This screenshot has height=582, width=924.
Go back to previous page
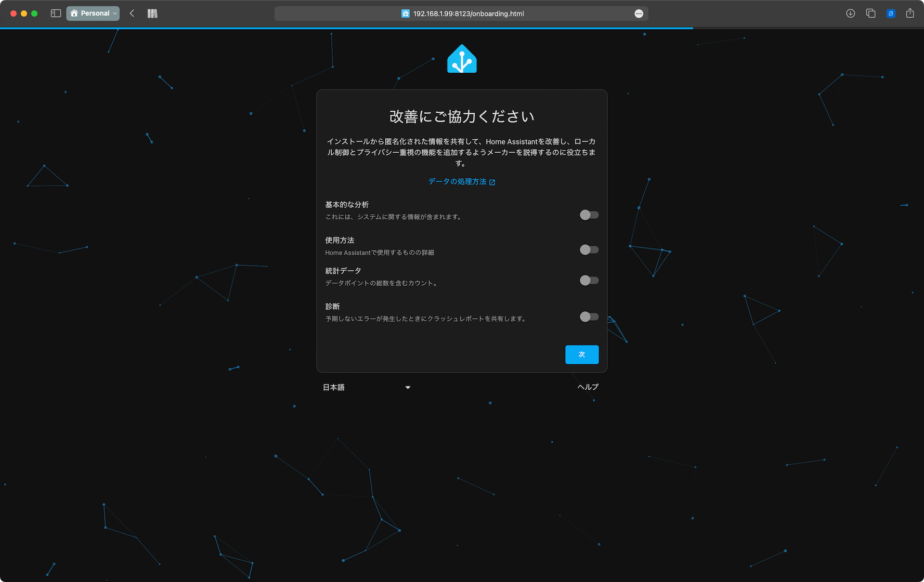132,14
